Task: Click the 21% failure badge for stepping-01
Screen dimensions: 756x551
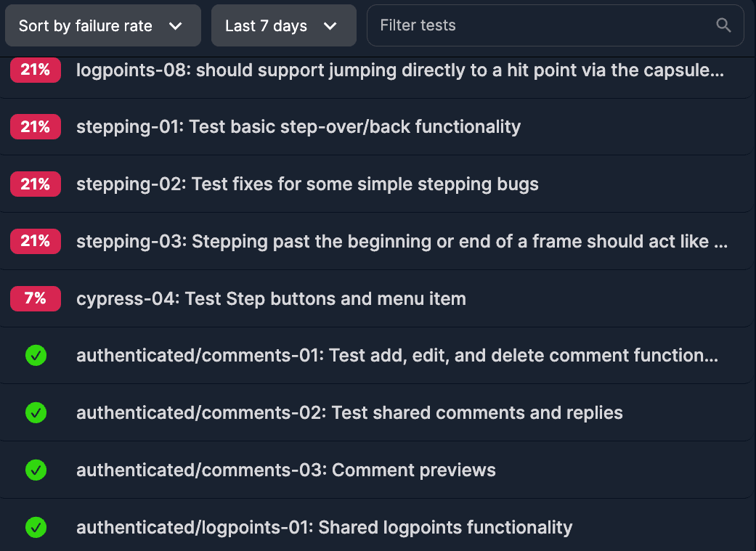Action: point(35,126)
